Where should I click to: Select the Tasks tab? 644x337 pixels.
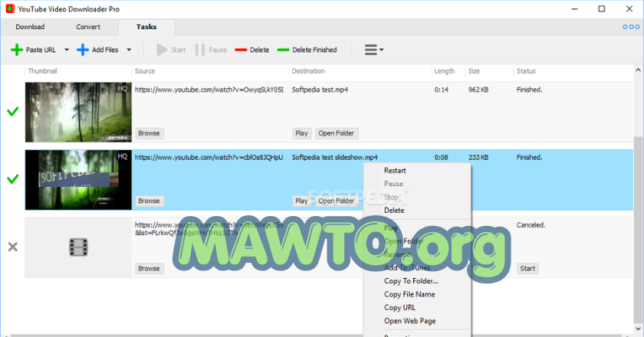point(146,27)
